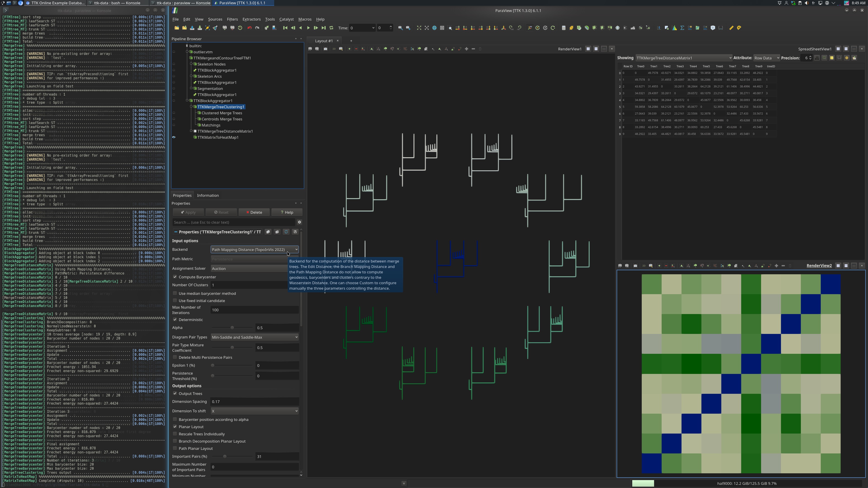868x488 pixels.
Task: Open the Filters menu
Action: click(x=232, y=19)
